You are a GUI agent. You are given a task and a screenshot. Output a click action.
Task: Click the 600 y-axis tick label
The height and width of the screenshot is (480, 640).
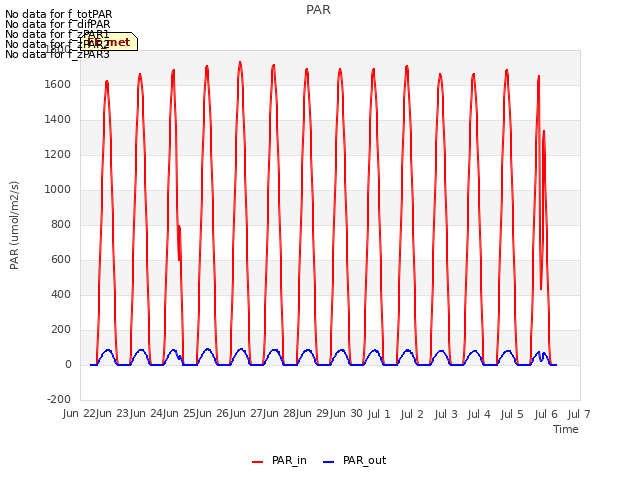click(61, 260)
